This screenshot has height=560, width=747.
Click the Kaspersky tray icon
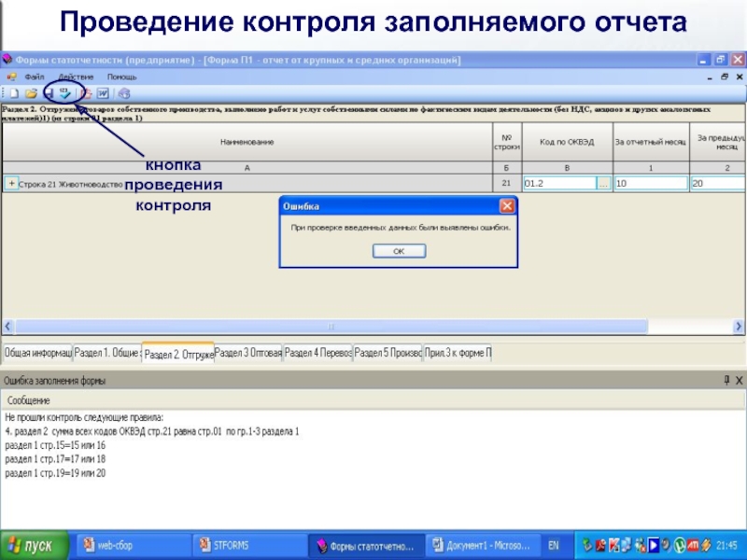point(613,545)
